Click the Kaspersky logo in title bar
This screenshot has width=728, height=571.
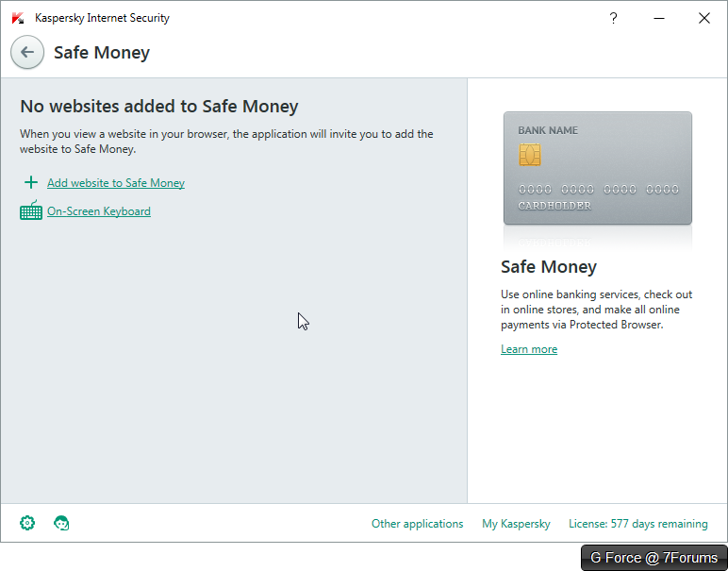18,18
